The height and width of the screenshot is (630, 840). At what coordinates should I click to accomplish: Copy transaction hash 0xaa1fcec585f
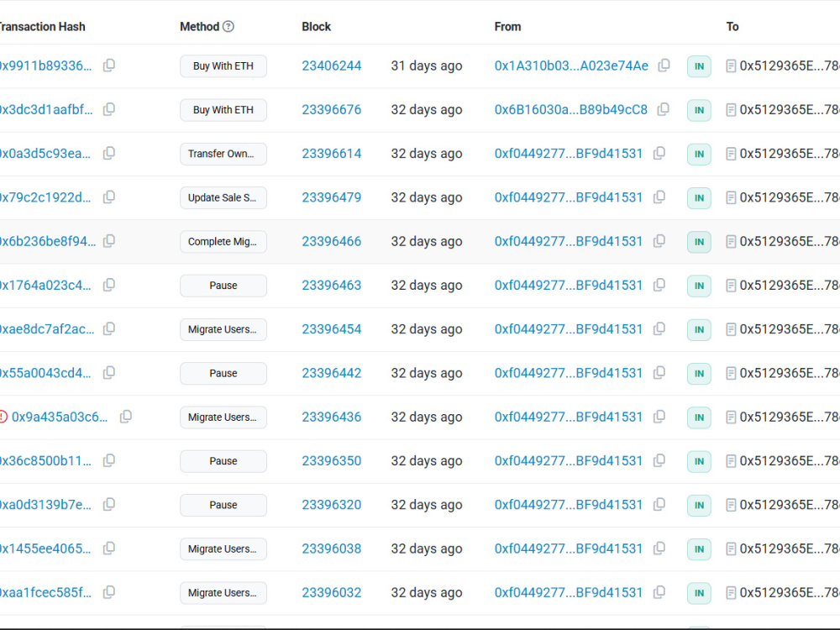pyautogui.click(x=108, y=592)
